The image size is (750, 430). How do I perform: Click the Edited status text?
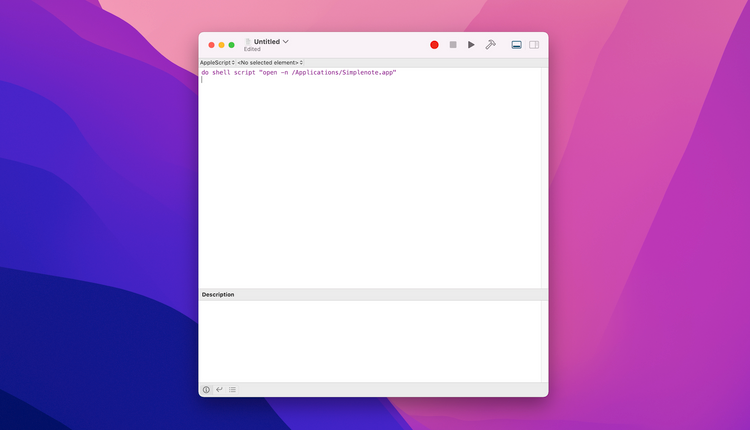pyautogui.click(x=252, y=49)
